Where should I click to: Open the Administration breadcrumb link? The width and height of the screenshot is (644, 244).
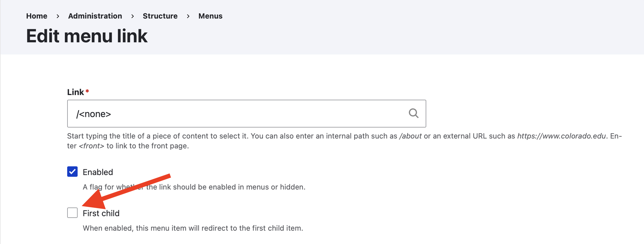point(95,16)
